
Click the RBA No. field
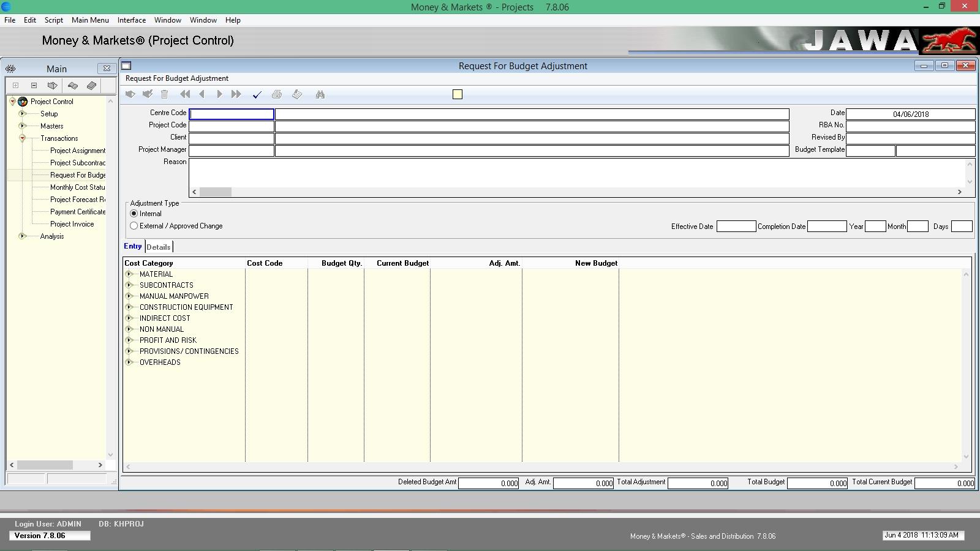point(910,126)
